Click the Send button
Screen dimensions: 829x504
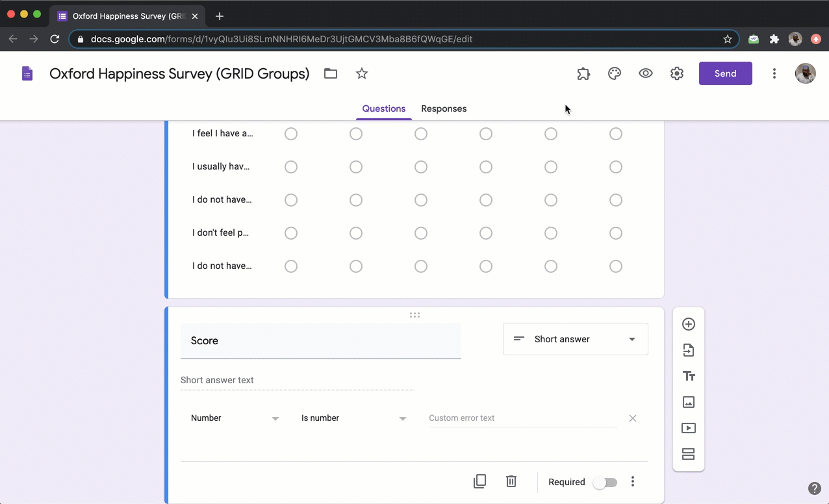pos(725,73)
